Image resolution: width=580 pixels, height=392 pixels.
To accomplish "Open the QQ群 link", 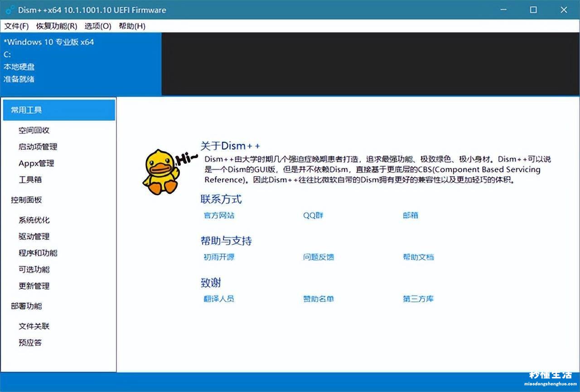I will 313,215.
